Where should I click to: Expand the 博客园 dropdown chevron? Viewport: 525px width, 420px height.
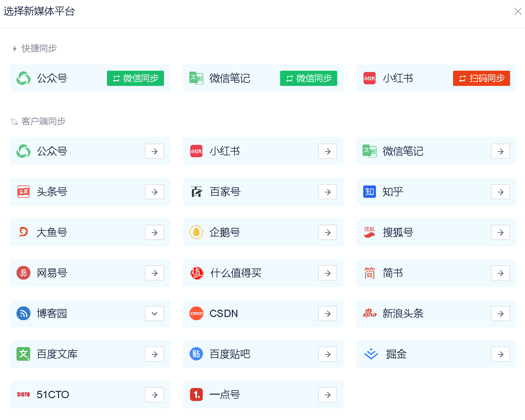pyautogui.click(x=154, y=313)
